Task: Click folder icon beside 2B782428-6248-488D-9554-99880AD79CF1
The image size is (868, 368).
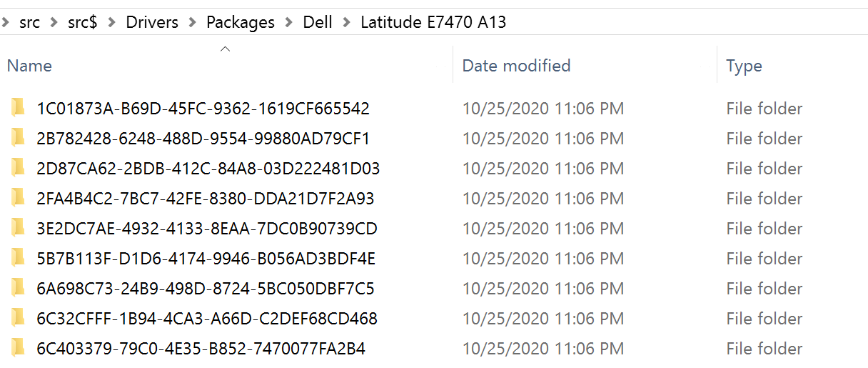Action: (x=18, y=139)
